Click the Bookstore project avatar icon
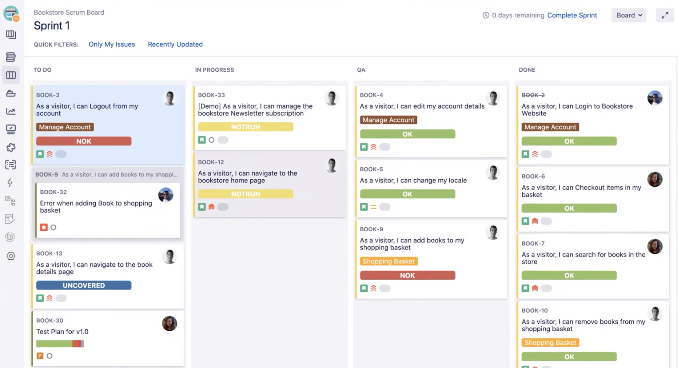This screenshot has height=368, width=678. click(11, 14)
